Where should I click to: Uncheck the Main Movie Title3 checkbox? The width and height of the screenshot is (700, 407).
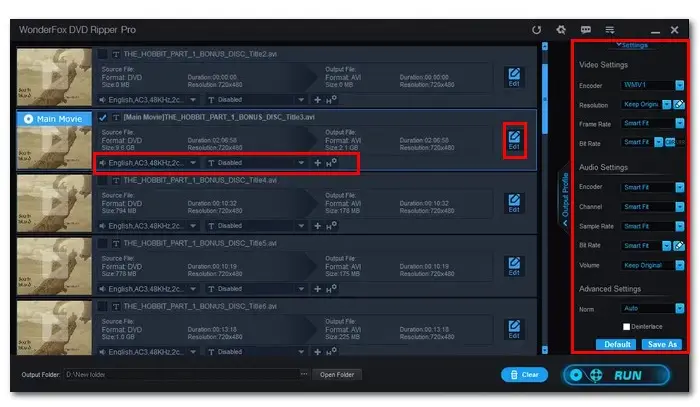[x=102, y=117]
